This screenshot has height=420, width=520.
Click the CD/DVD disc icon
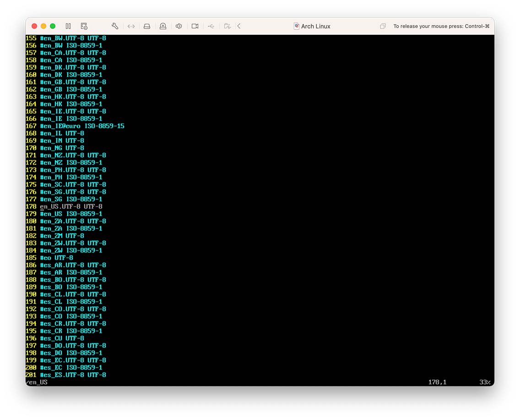pyautogui.click(x=163, y=26)
